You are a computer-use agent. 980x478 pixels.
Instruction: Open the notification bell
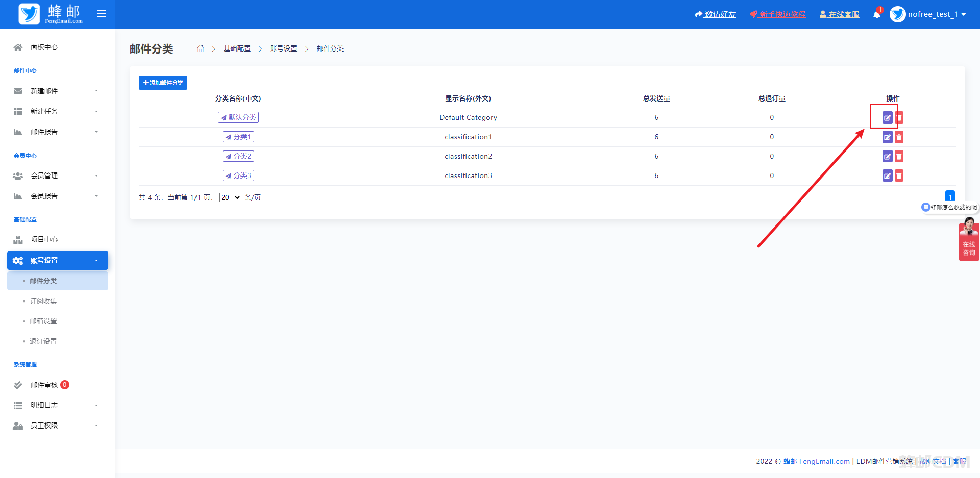coord(876,14)
